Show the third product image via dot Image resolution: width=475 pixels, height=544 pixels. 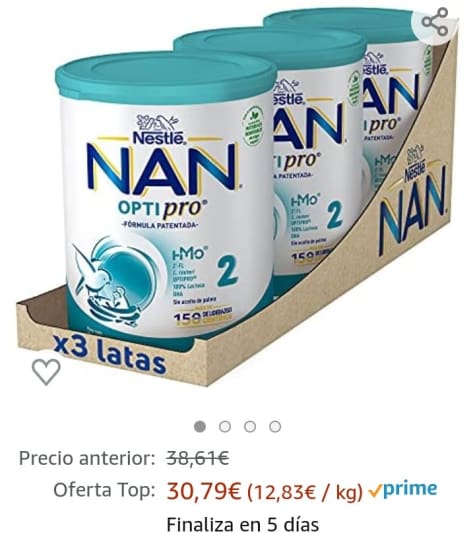tap(250, 426)
